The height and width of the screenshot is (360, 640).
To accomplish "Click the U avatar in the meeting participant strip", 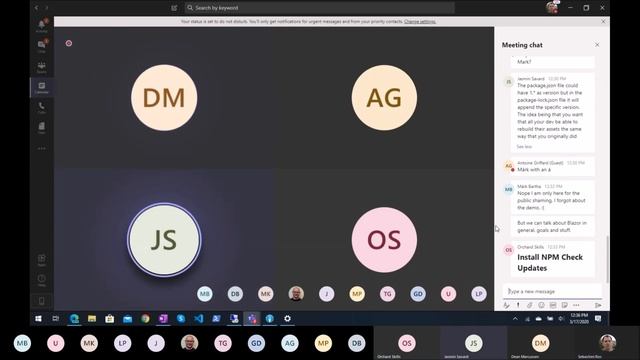I will coord(448,294).
